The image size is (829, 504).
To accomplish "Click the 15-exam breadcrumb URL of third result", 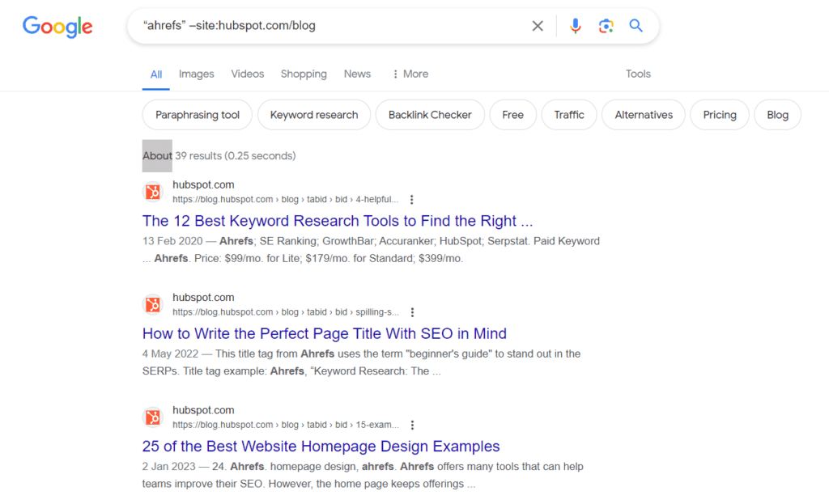I will 286,425.
